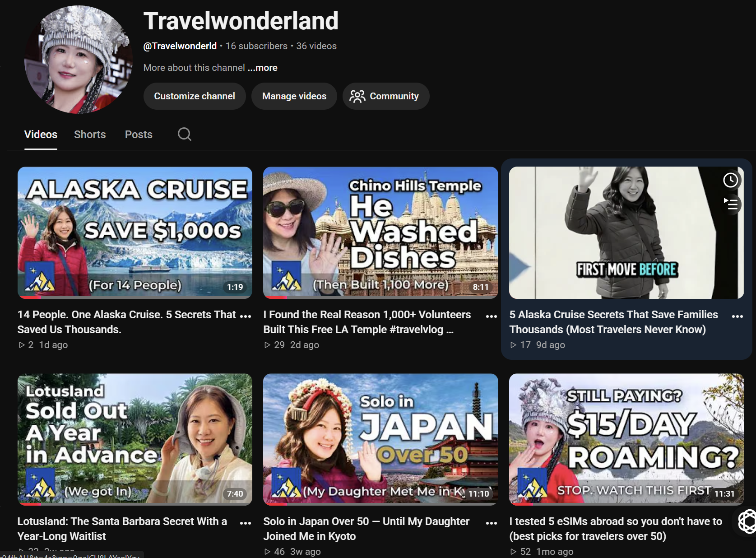Open title 5 Alaska Cruise Secrets That Save Families
The height and width of the screenshot is (558, 756).
point(614,322)
